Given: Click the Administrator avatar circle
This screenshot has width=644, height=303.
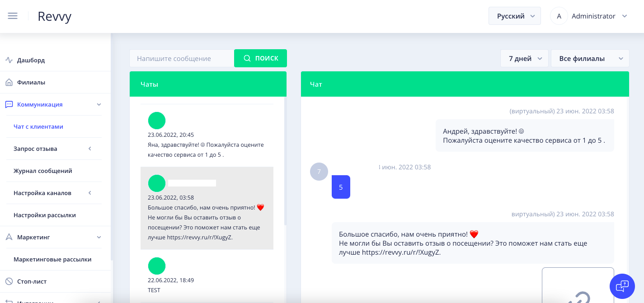Looking at the screenshot, I should [x=559, y=16].
